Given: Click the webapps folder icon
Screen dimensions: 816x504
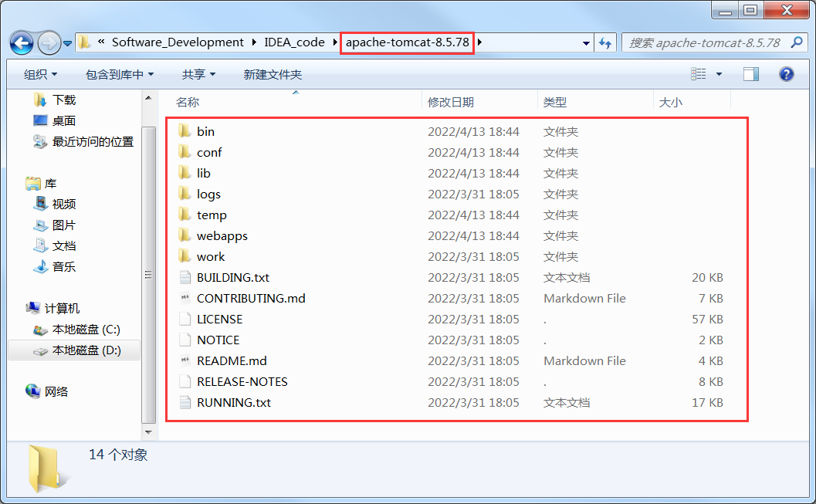Looking at the screenshot, I should 185,235.
